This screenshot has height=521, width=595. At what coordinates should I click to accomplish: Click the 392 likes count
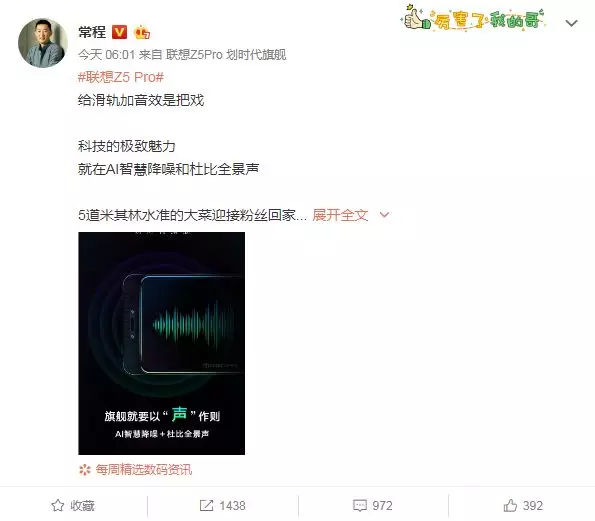coord(533,505)
